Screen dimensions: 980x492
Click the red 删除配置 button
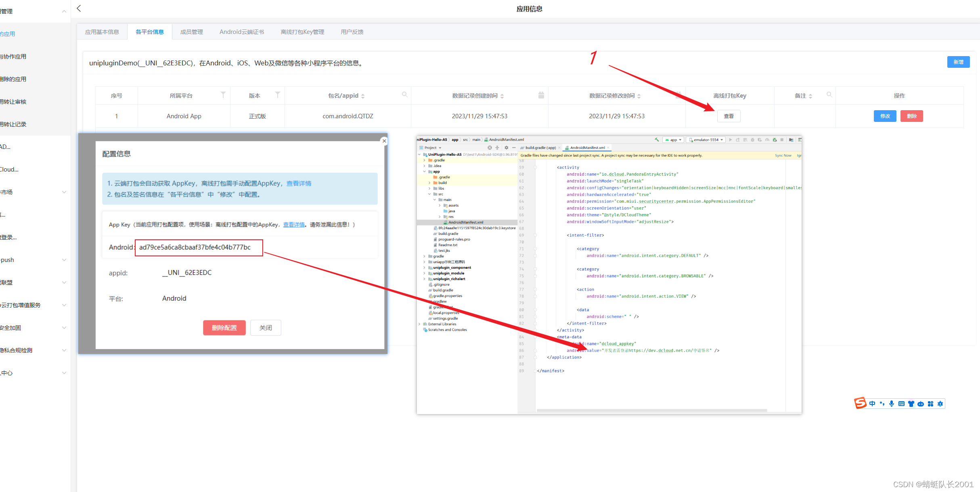[x=224, y=328]
